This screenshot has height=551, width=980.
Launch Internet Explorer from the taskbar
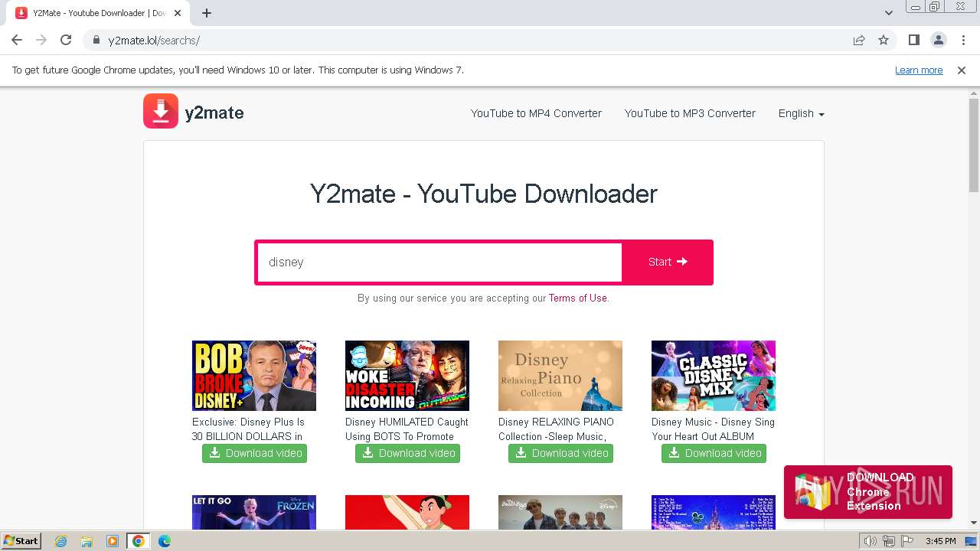(60, 541)
